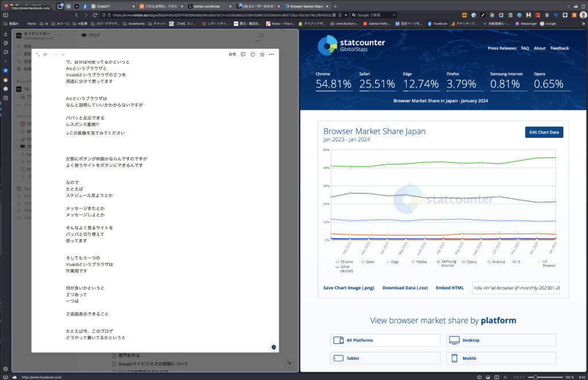The image size is (588, 380).
Task: Open the pinned Facebook tab
Action: click(85, 6)
